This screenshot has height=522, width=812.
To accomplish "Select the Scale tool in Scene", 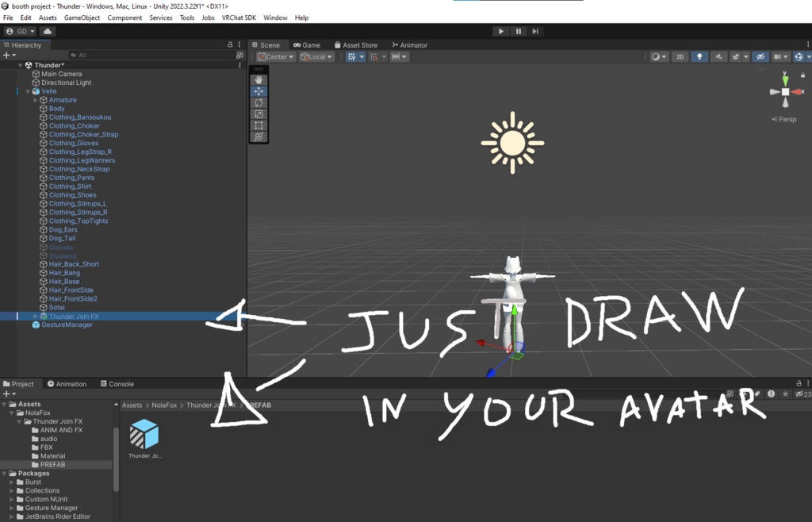I will pyautogui.click(x=259, y=114).
